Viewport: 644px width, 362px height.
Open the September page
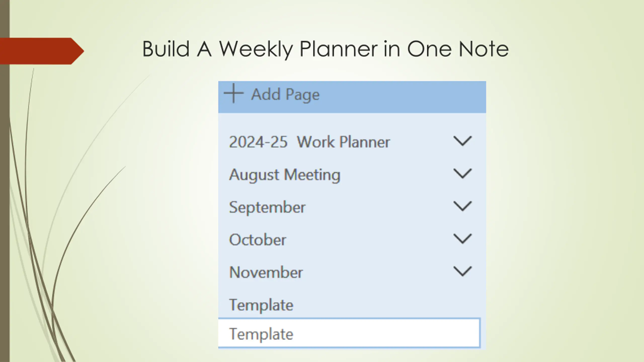[x=267, y=207]
